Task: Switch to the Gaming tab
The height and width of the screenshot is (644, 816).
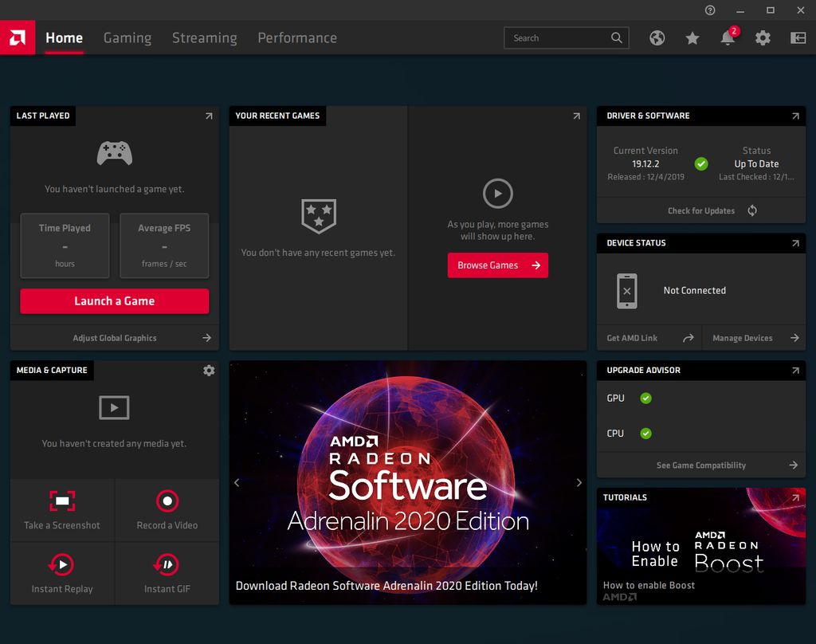Action: click(127, 37)
